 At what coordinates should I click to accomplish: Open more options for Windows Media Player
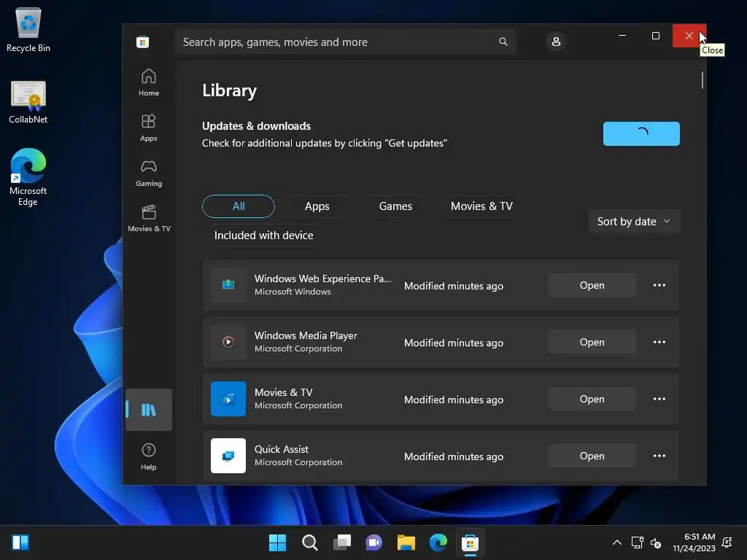659,342
